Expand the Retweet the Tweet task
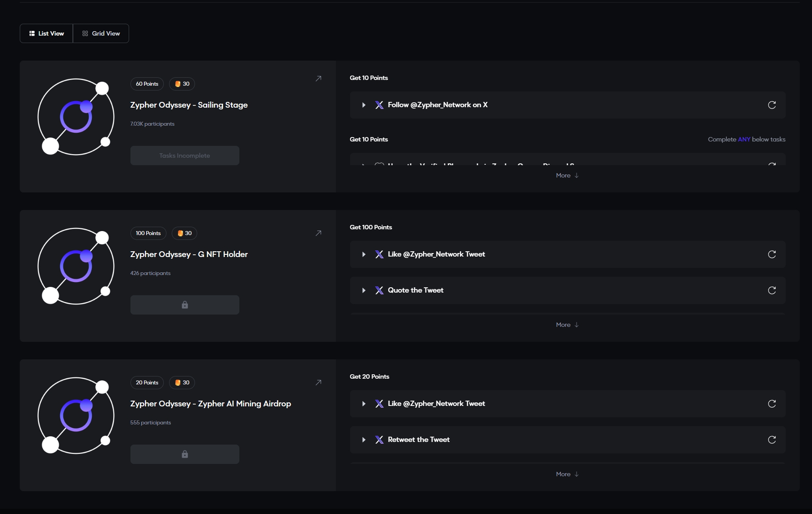Image resolution: width=812 pixels, height=514 pixels. pyautogui.click(x=364, y=440)
